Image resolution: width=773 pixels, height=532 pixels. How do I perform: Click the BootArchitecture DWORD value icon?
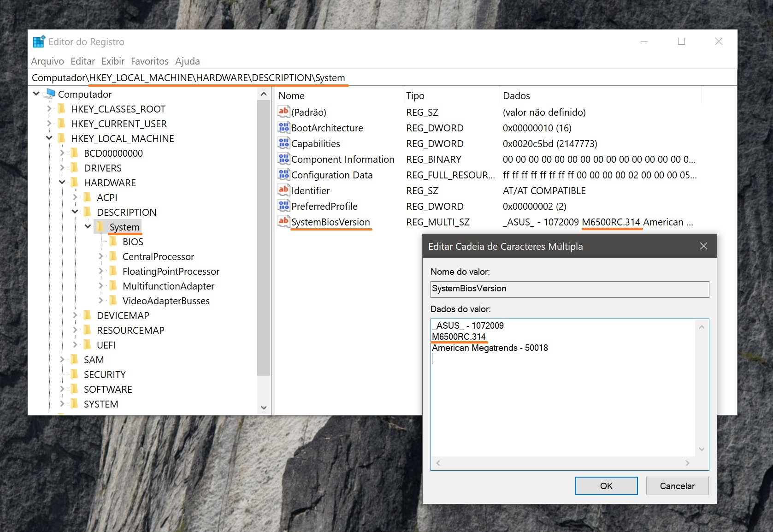[x=283, y=128]
